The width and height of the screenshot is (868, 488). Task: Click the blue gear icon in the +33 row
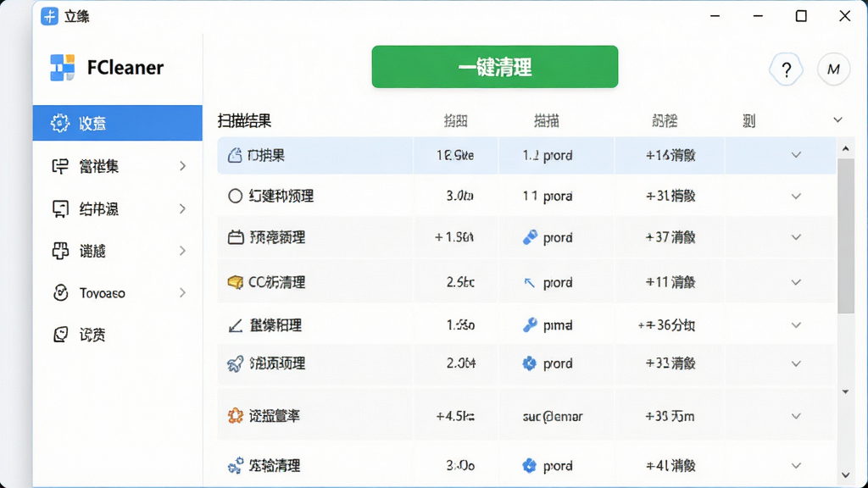point(530,363)
